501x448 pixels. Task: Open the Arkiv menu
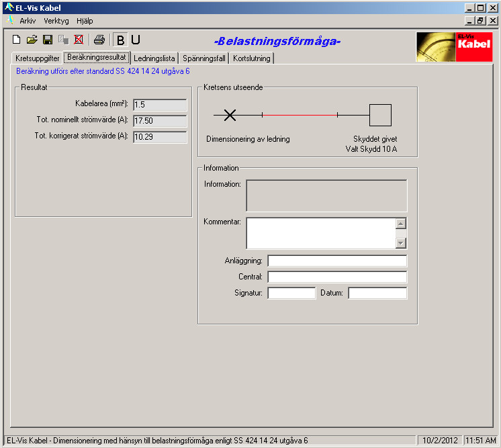click(28, 21)
